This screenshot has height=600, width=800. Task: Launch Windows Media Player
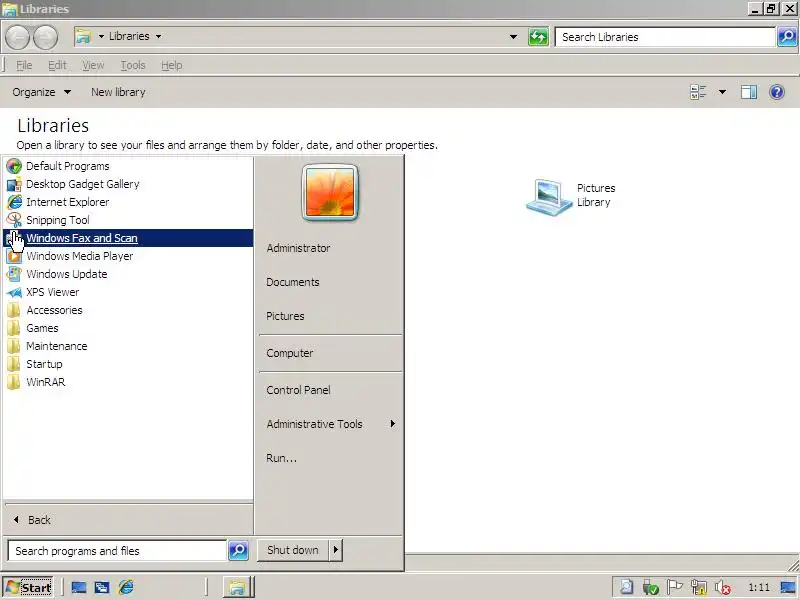tap(128, 256)
